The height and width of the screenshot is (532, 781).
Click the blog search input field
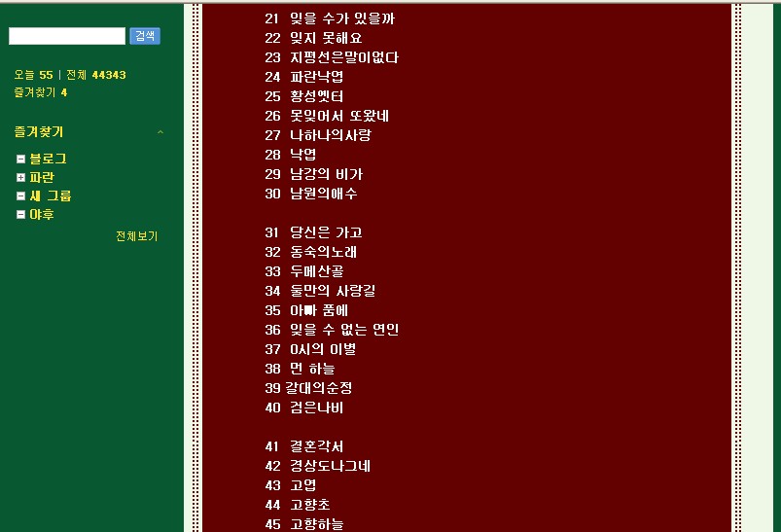[x=67, y=36]
